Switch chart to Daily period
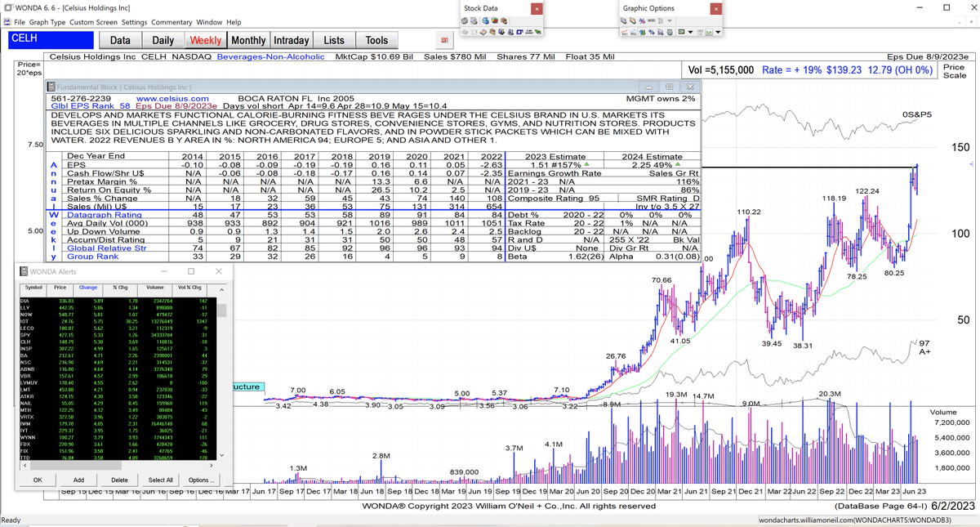 163,40
